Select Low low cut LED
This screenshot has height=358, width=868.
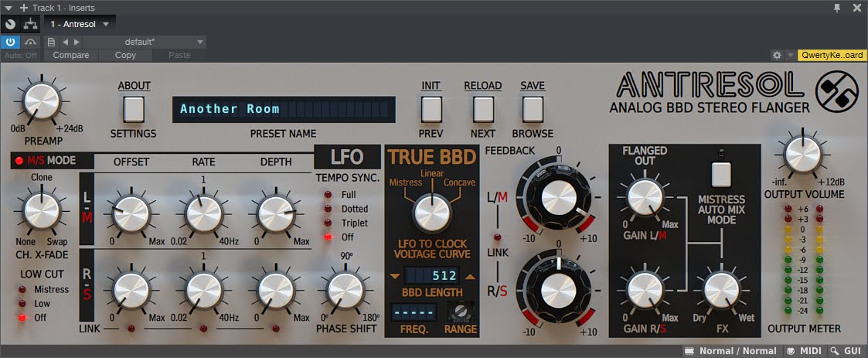pyautogui.click(x=22, y=304)
